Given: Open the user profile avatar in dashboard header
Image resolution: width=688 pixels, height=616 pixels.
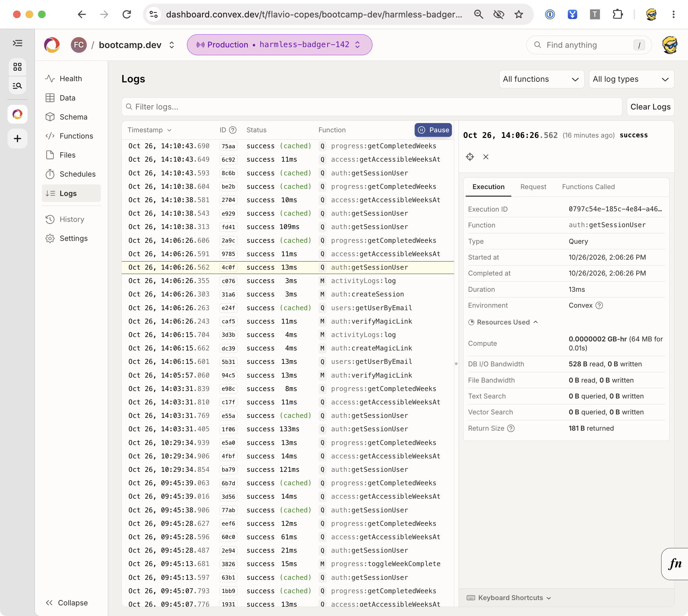Looking at the screenshot, I should pos(669,45).
